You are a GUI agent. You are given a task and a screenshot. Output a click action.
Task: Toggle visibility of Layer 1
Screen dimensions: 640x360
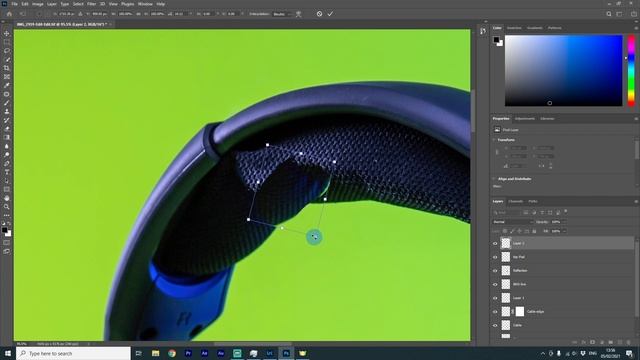click(495, 298)
